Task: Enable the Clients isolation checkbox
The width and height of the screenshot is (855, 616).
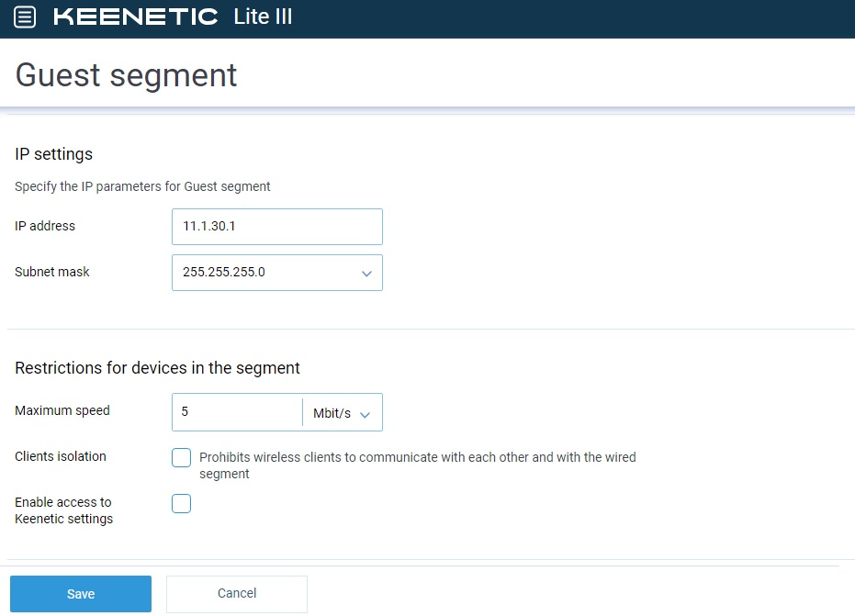Action: 182,457
